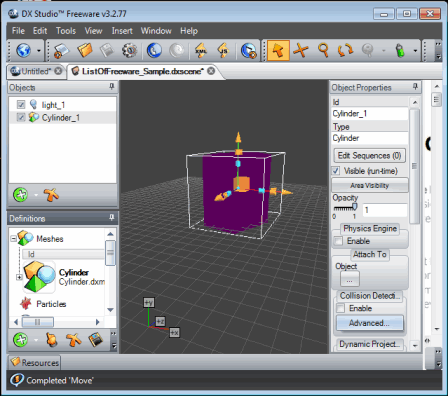448x396 pixels.
Task: Click the film reel icon in Definitions toolbar
Action: [96, 340]
